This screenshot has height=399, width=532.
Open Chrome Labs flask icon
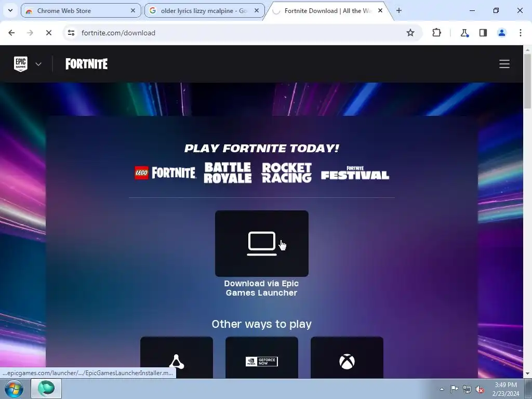pyautogui.click(x=464, y=33)
